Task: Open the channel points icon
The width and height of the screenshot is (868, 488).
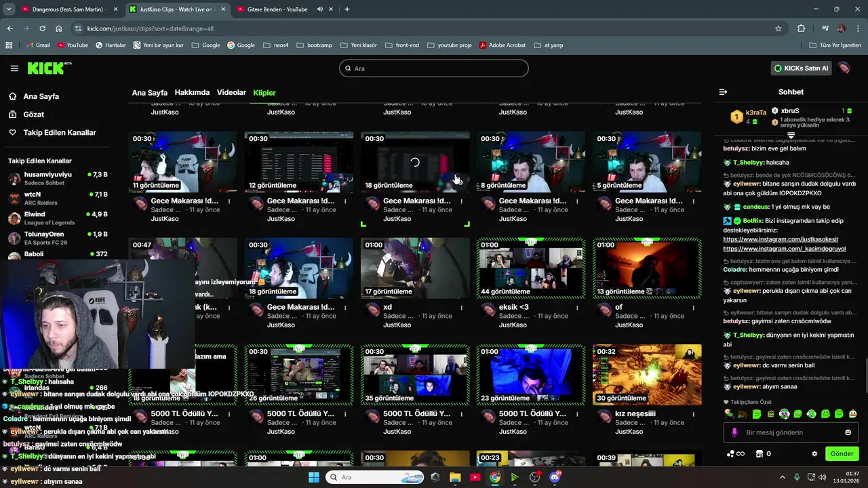Action: pyautogui.click(x=736, y=453)
